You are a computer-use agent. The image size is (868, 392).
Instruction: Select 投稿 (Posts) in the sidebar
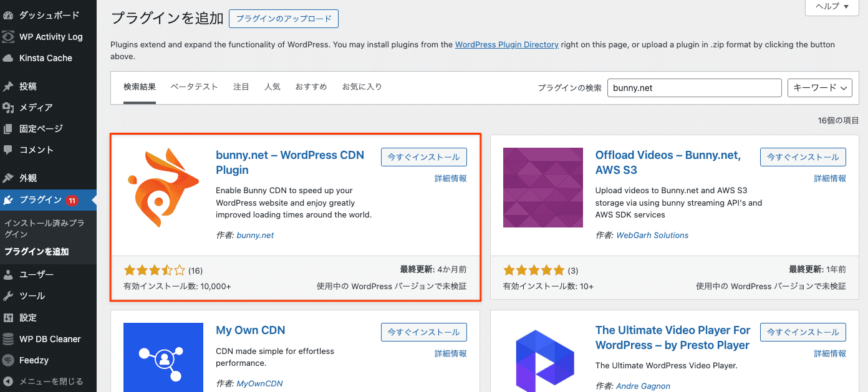tap(29, 86)
